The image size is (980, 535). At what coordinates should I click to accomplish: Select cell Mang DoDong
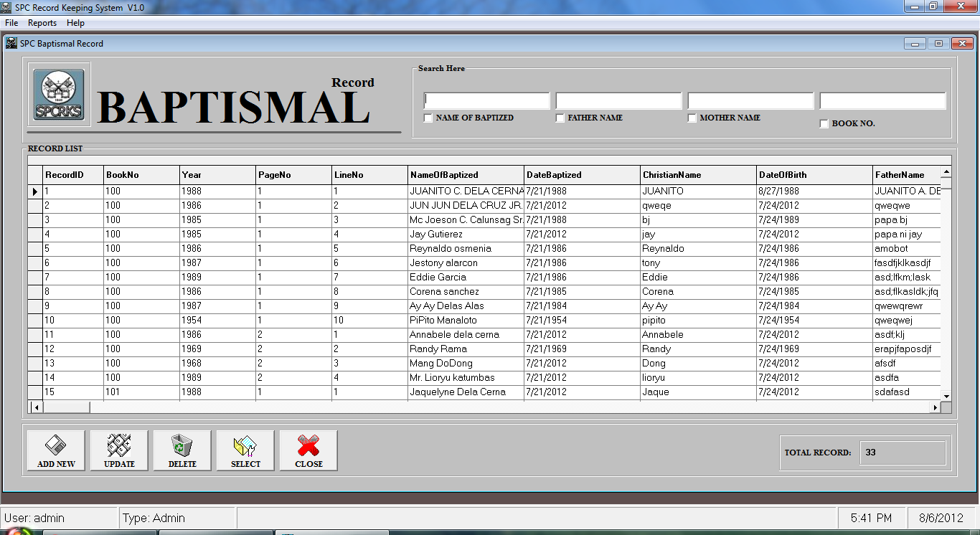466,364
